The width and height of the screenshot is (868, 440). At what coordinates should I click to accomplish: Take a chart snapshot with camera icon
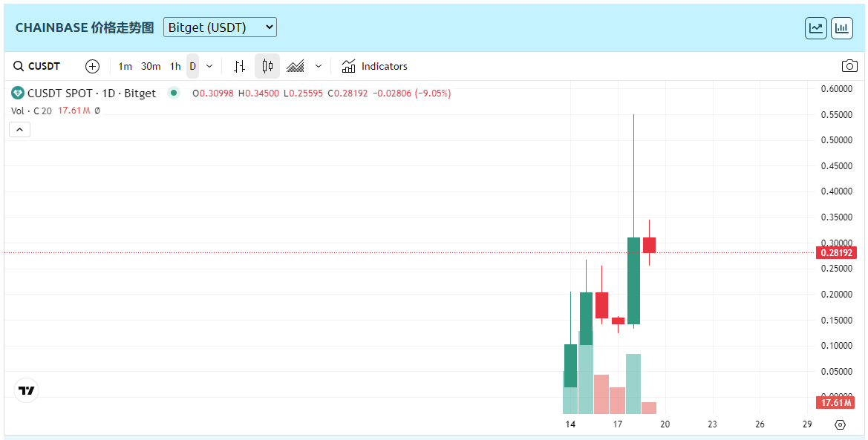point(849,66)
